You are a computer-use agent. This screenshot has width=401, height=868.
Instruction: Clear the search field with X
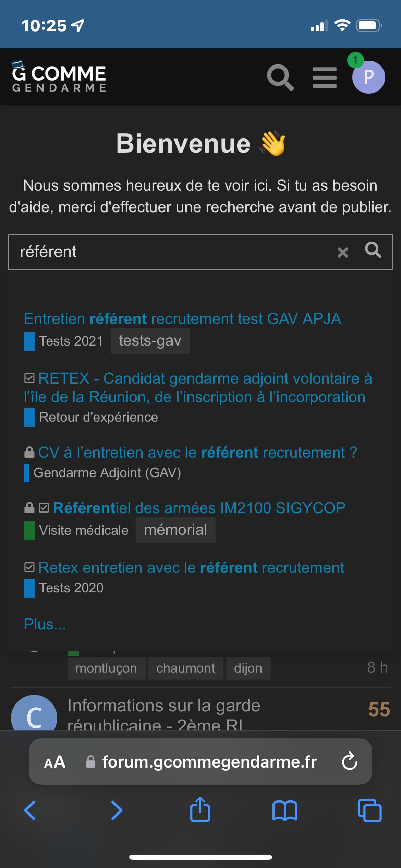click(x=343, y=252)
